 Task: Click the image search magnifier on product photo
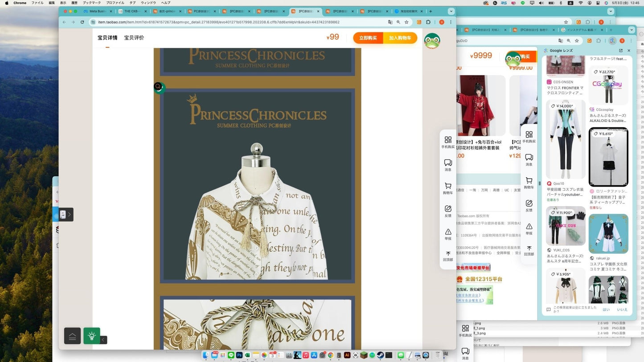[158, 86]
